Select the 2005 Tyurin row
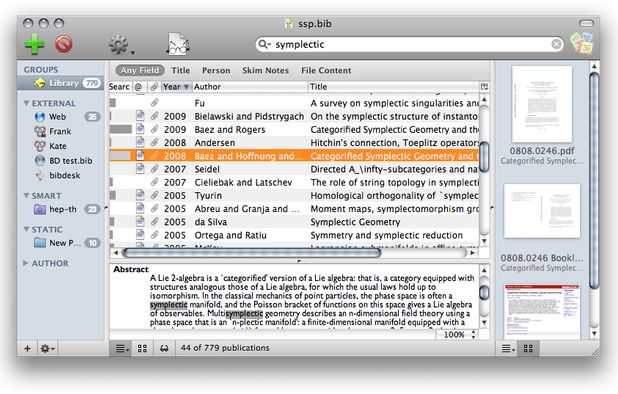The width and height of the screenshot is (618, 394). coord(294,195)
